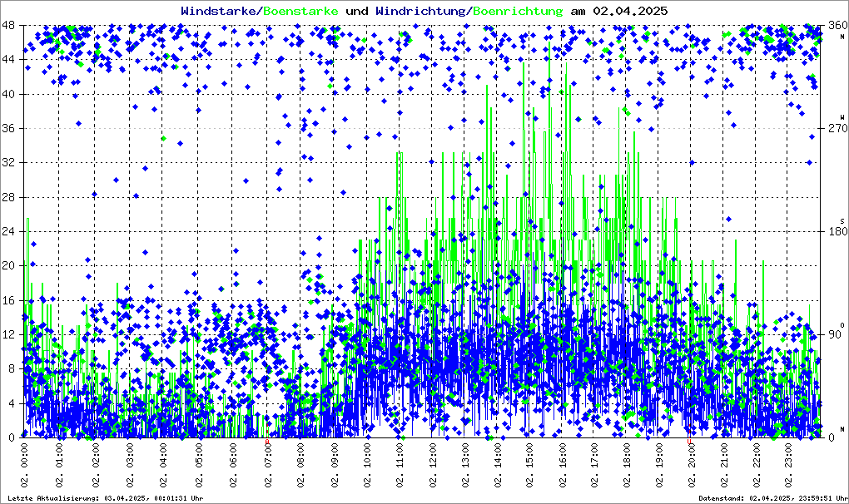
Task: Click the time label '02. 15:00'
Action: pos(531,465)
